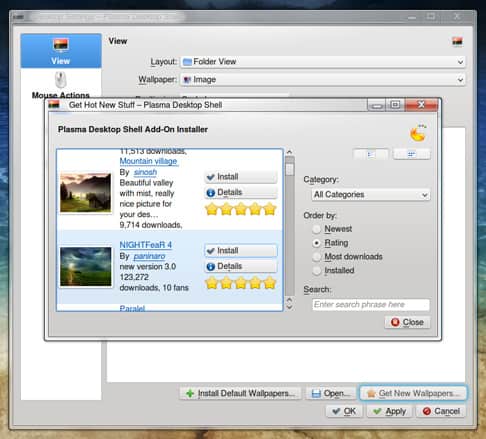Open author paninaro profile link
The width and height of the screenshot is (486, 439).
149,256
